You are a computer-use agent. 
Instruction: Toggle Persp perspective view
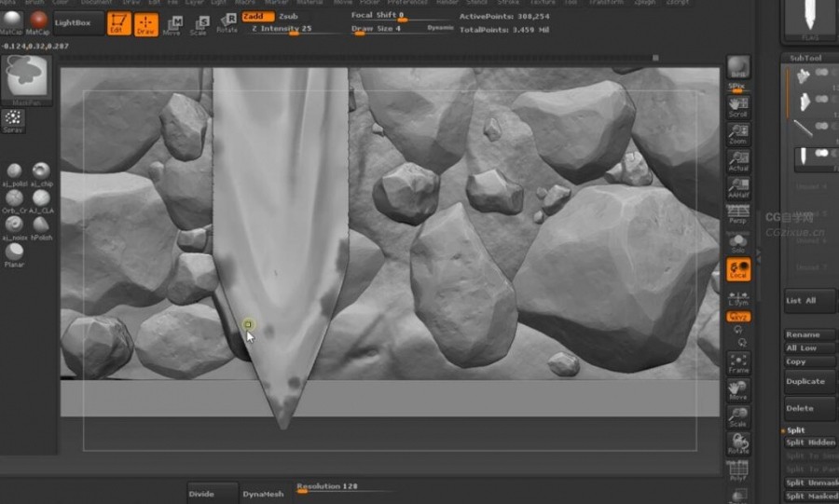pos(738,213)
